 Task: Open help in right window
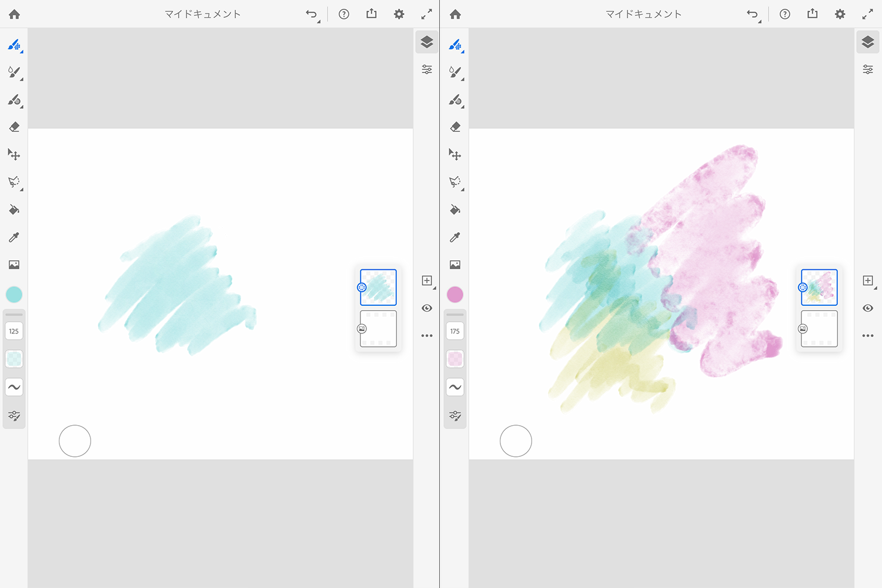785,14
